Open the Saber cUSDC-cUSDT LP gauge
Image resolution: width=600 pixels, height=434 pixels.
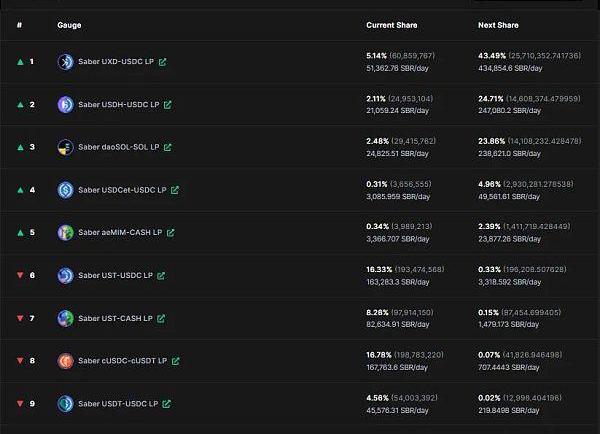tap(123, 361)
